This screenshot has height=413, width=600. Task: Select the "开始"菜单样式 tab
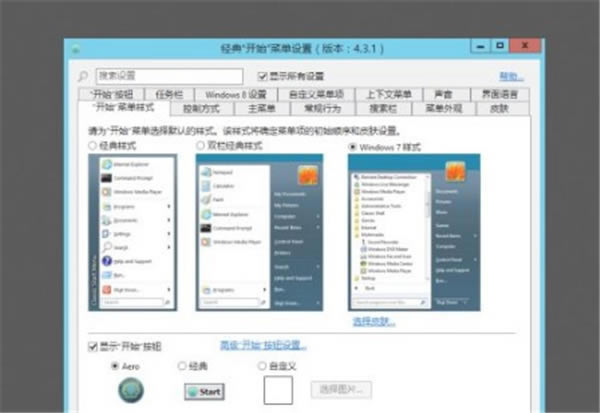click(124, 107)
